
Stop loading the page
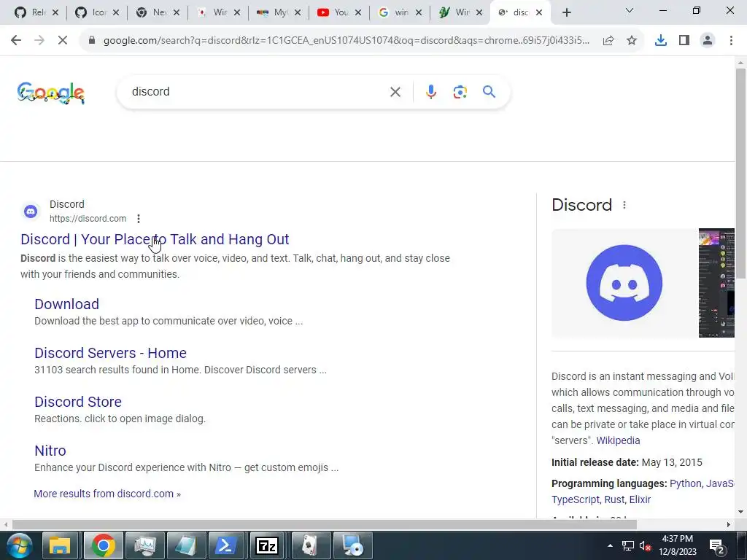63,41
